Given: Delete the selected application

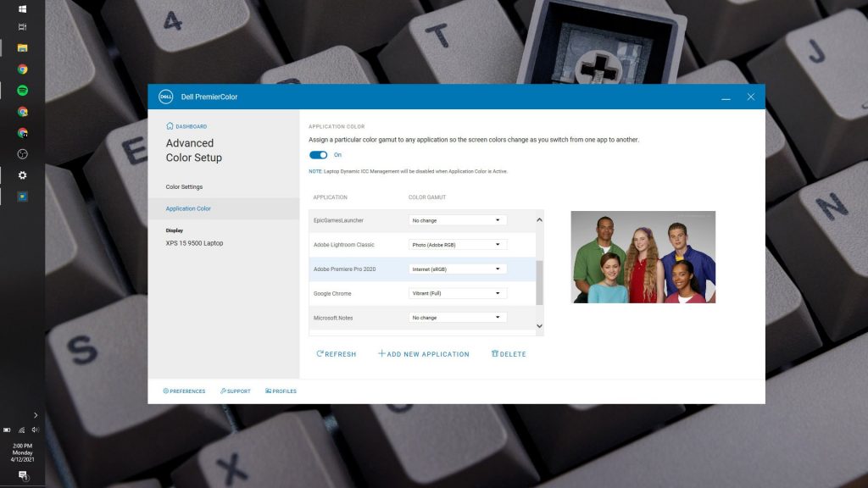Looking at the screenshot, I should (x=509, y=354).
